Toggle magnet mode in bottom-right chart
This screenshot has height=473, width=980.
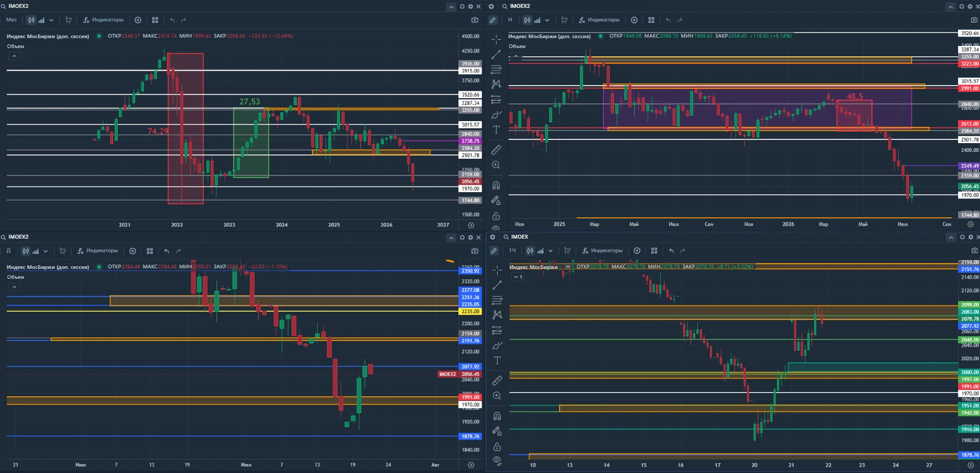point(497,416)
